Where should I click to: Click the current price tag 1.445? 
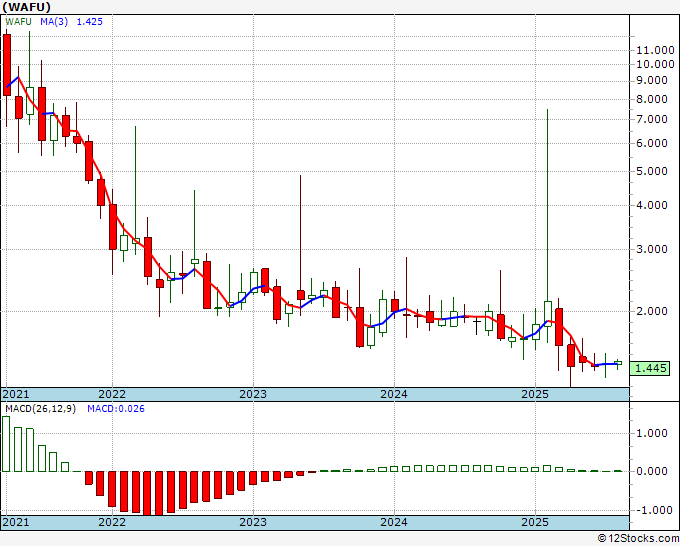click(x=651, y=368)
